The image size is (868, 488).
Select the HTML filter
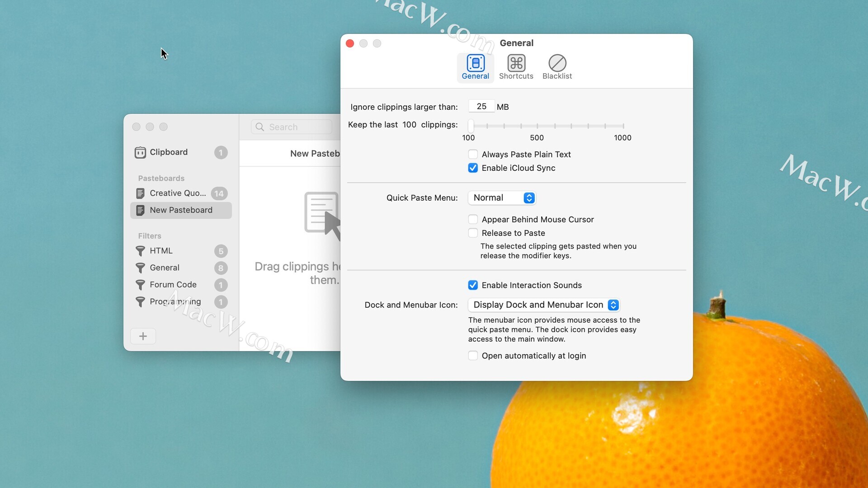[181, 251]
